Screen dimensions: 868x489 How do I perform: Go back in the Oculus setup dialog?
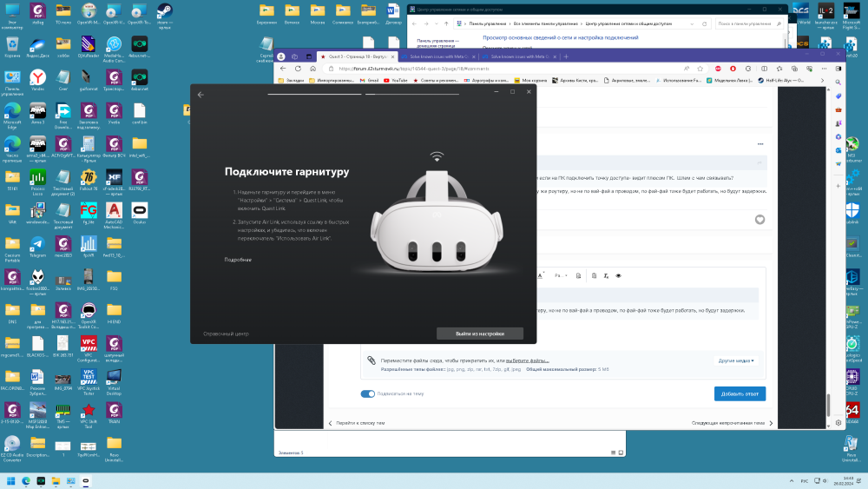(x=201, y=95)
